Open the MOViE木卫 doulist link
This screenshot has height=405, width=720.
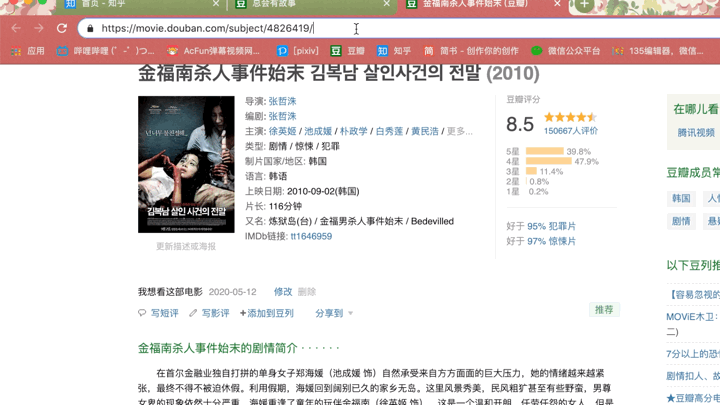coord(692,316)
